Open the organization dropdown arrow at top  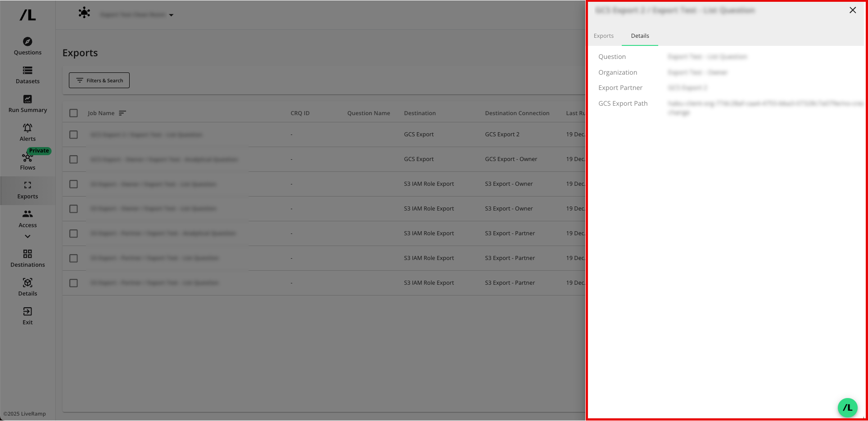171,15
